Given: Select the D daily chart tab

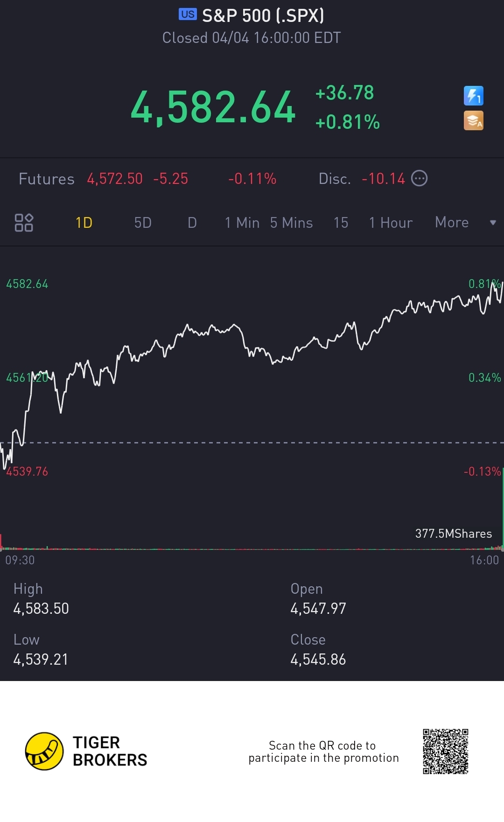Looking at the screenshot, I should (x=192, y=223).
